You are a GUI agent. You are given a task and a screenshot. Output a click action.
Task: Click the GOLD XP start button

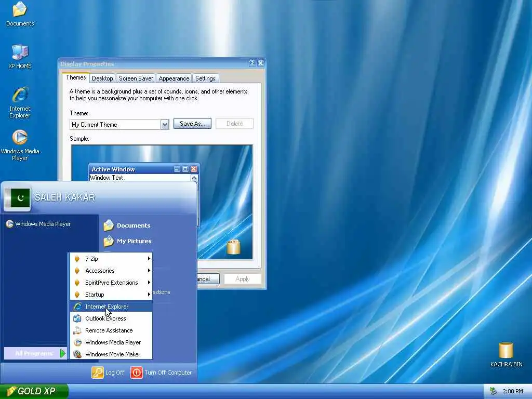tap(34, 391)
